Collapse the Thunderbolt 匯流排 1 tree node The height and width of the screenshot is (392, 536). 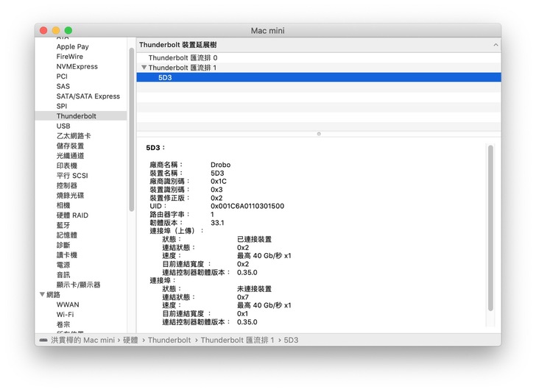click(x=144, y=68)
